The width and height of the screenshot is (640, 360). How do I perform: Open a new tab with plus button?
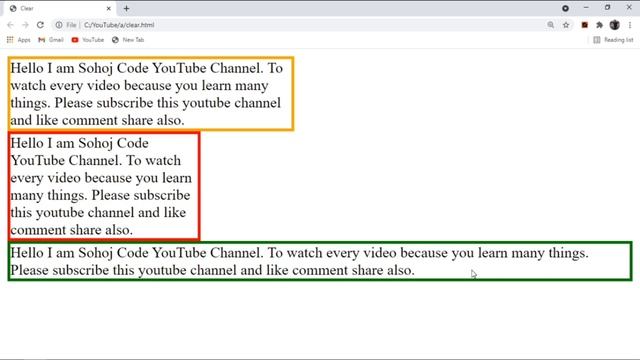(x=126, y=9)
